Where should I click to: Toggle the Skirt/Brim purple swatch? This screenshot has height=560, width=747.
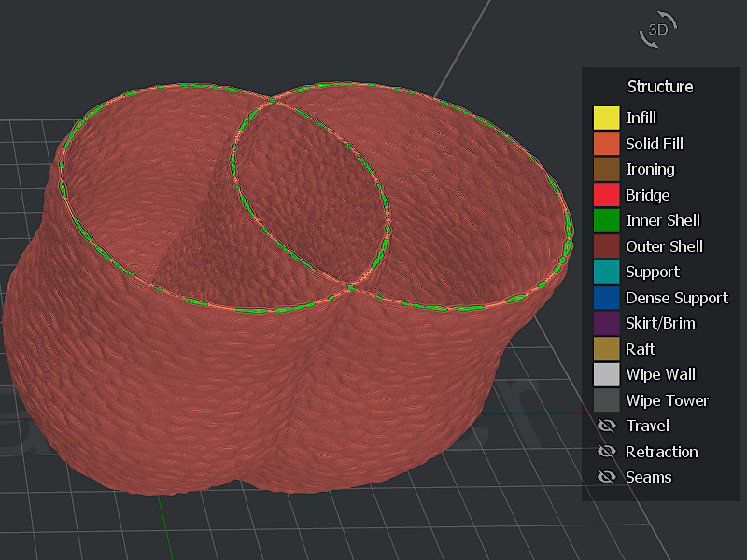coord(606,323)
